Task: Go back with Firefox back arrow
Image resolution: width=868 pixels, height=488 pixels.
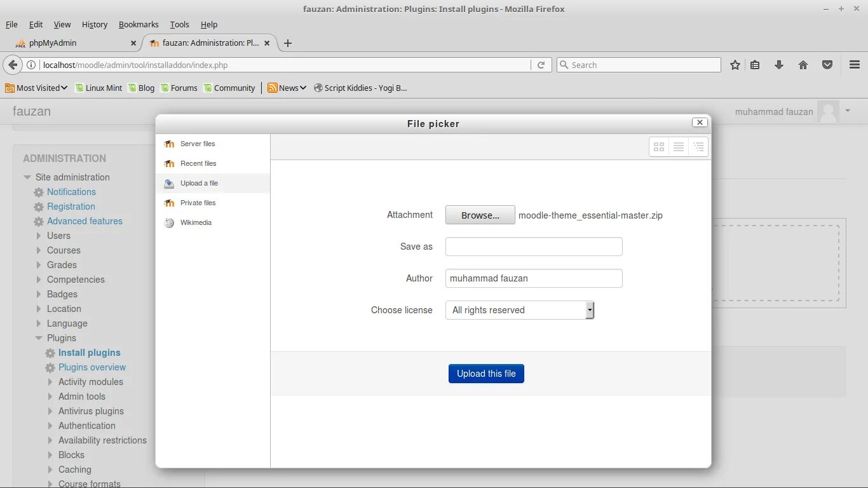Action: pos(13,65)
